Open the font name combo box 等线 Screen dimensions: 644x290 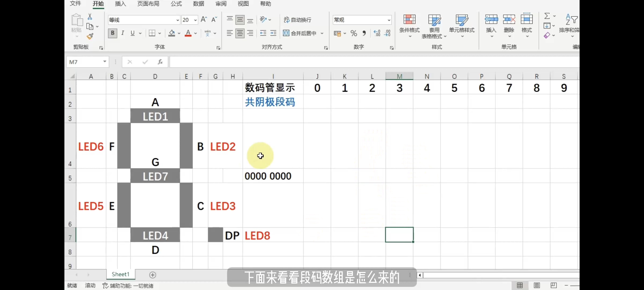tap(144, 20)
